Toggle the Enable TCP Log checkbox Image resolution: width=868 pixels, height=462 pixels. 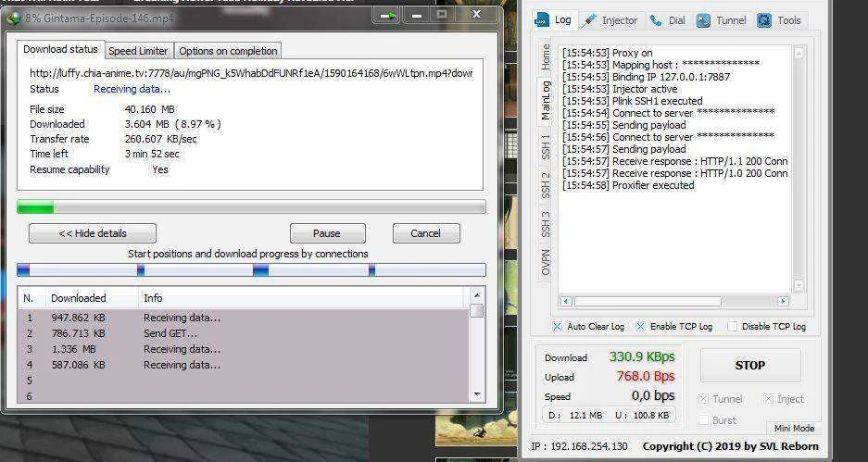pos(640,327)
